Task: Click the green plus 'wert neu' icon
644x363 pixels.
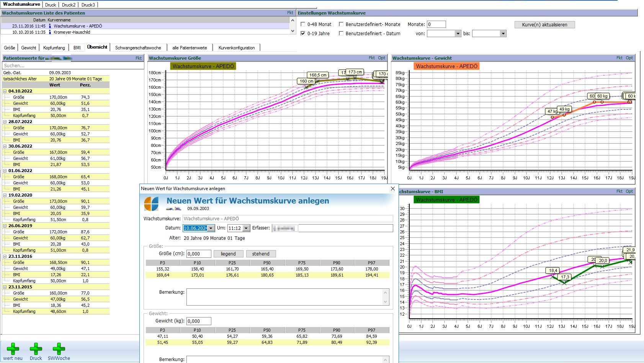Action: [x=13, y=349]
